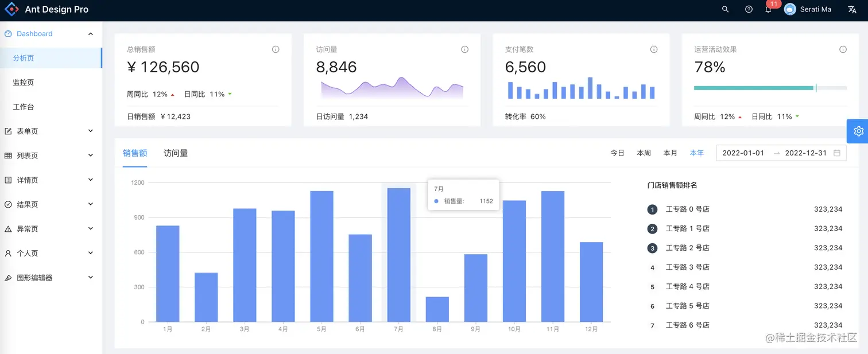Expand the 个人页 submenu chevron
868x354 pixels.
click(91, 253)
